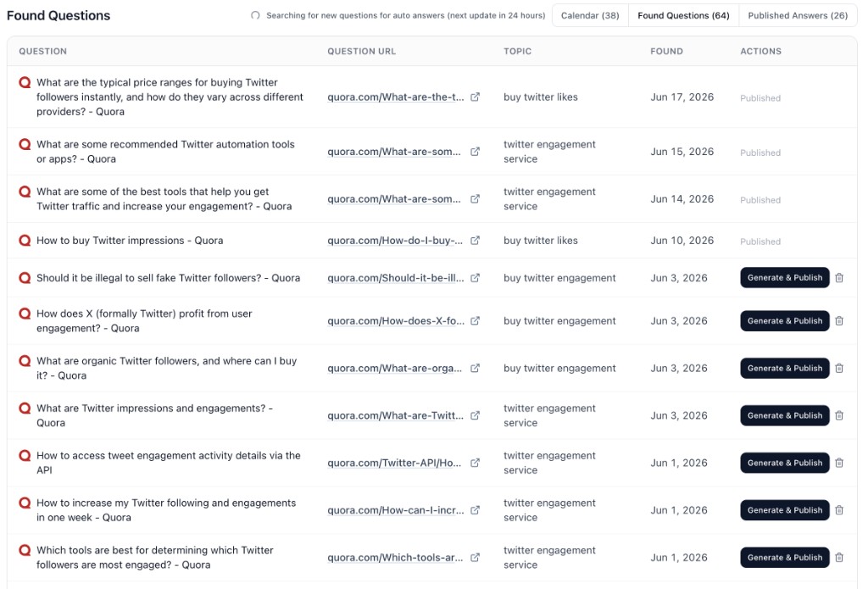The width and height of the screenshot is (868, 589).
Task: Click Quora icon beside tweet engagement API question
Action: [x=25, y=456]
